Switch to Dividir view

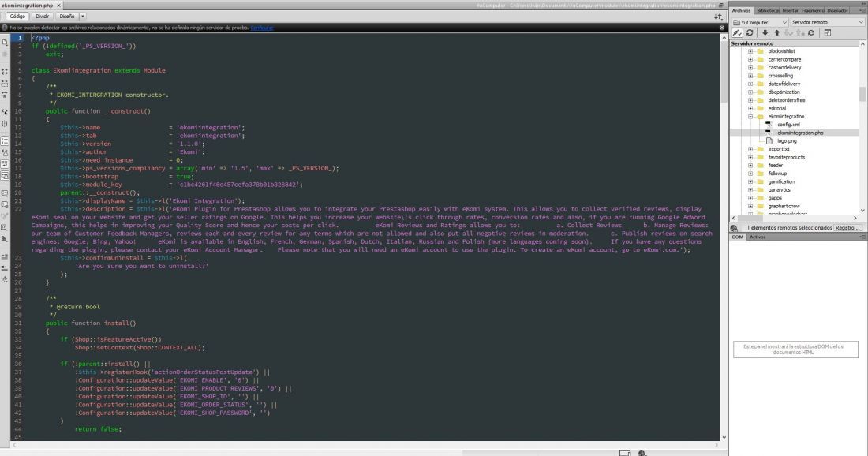42,17
